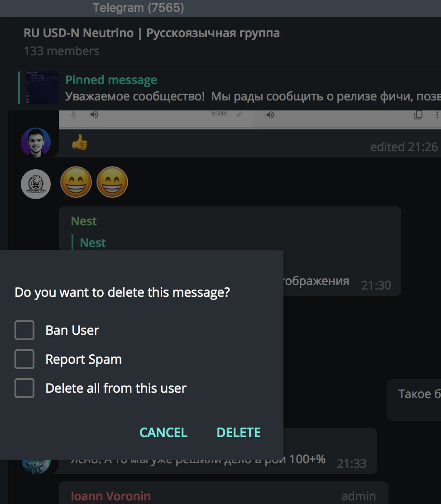
Task: Click the left speaker icon in screenshot
Action: click(x=94, y=114)
